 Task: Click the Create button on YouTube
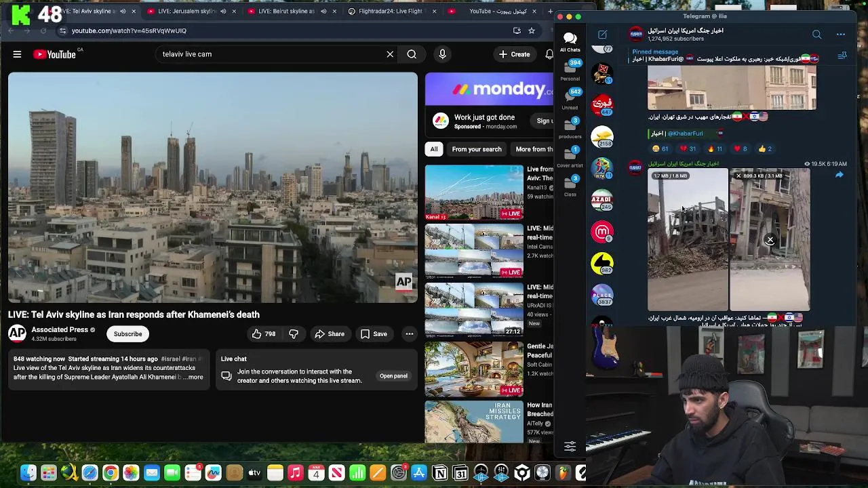514,54
